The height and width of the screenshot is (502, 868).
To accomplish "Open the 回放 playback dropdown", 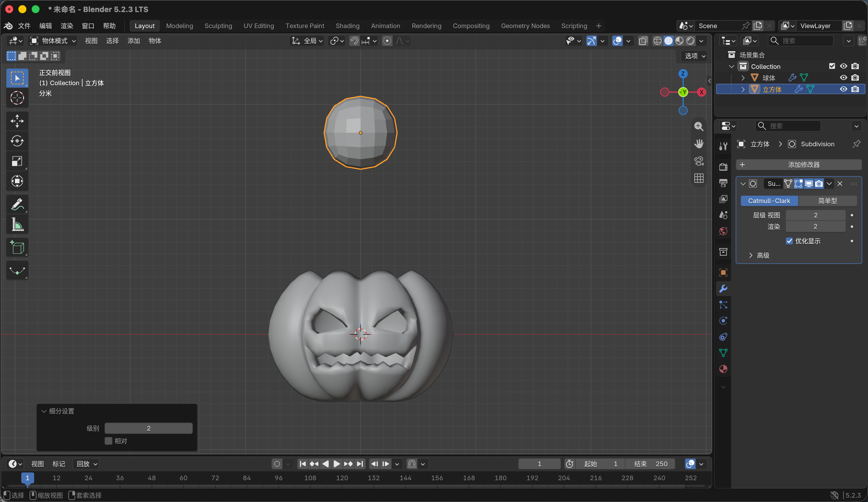I will pyautogui.click(x=86, y=464).
